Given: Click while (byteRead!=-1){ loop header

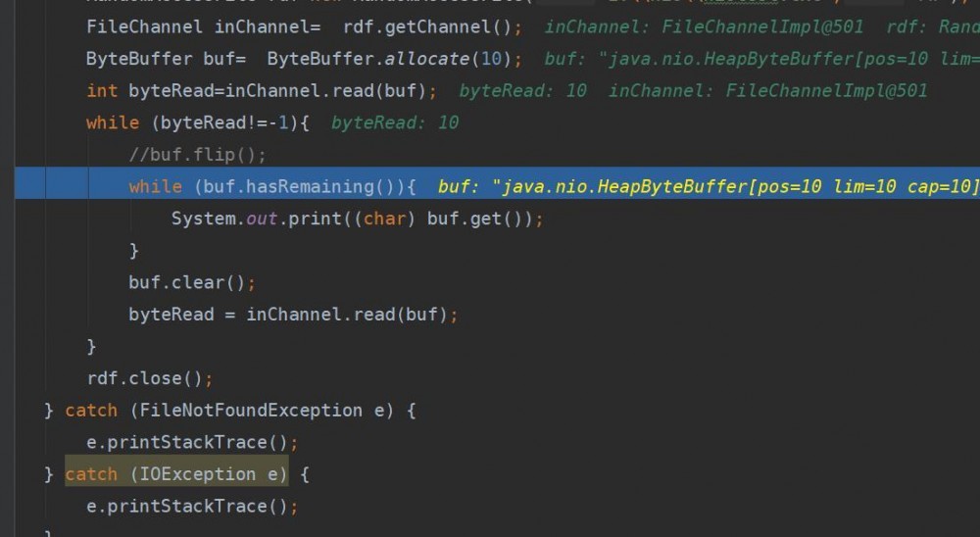Looking at the screenshot, I should (x=198, y=122).
